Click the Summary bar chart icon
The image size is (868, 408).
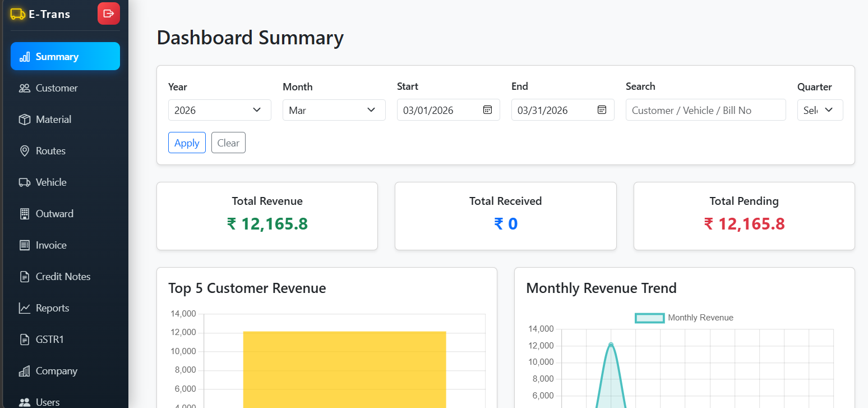click(25, 57)
